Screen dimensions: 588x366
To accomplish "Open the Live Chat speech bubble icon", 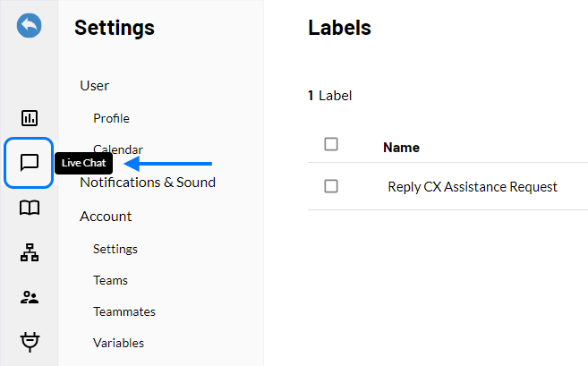I will 30,163.
